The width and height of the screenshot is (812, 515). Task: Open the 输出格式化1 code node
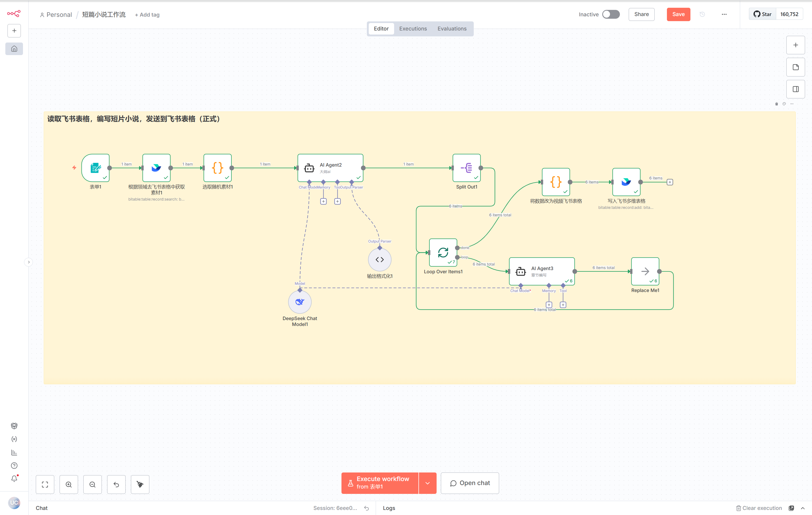point(379,260)
